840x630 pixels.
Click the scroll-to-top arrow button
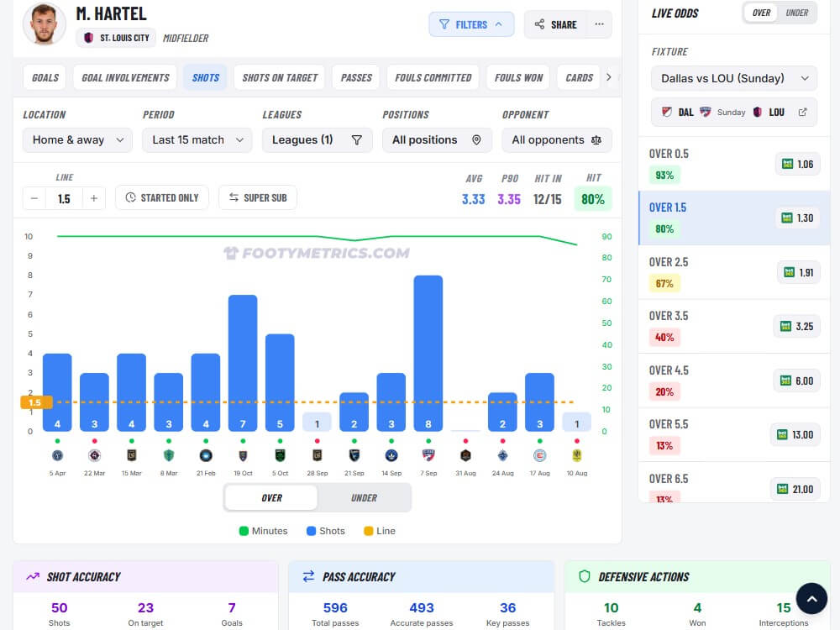[811, 598]
